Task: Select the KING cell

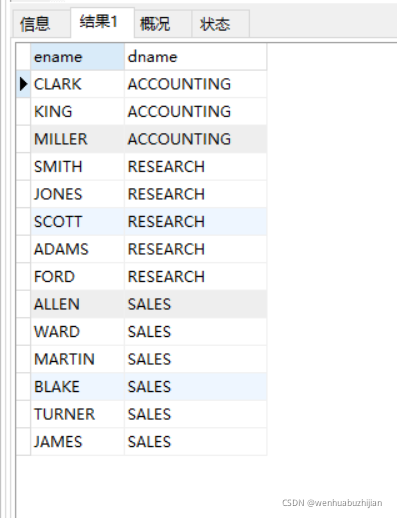Action: click(77, 111)
